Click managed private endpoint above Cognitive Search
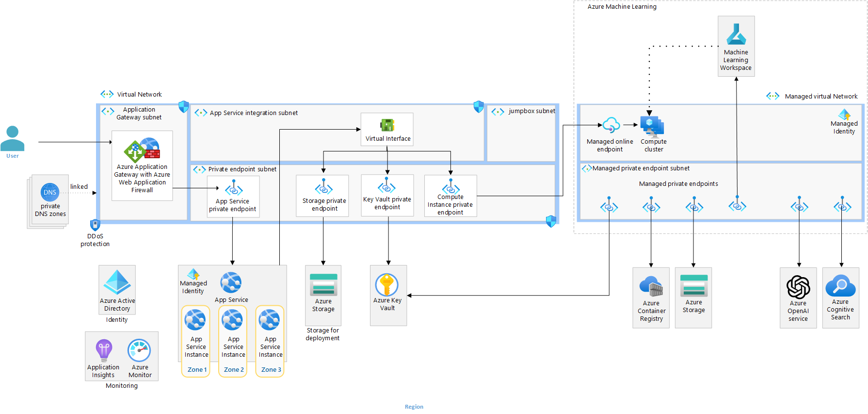Image resolution: width=868 pixels, height=414 pixels. (x=842, y=204)
